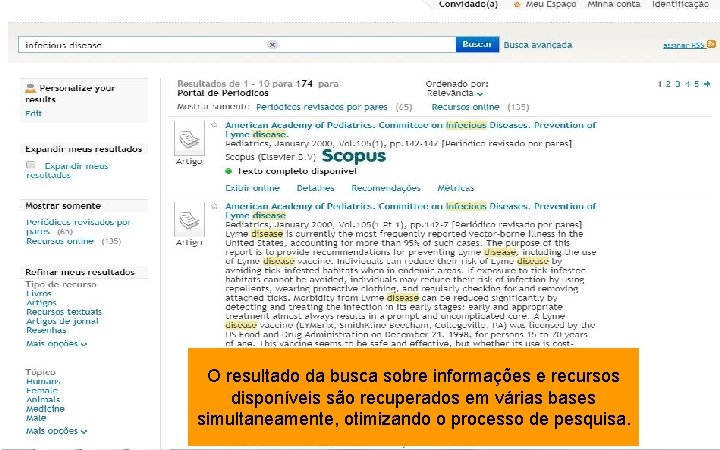Refine by Artigos resource type

tap(41, 303)
